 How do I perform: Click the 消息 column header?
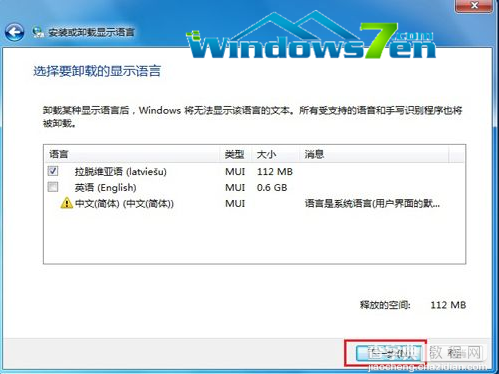pos(374,154)
